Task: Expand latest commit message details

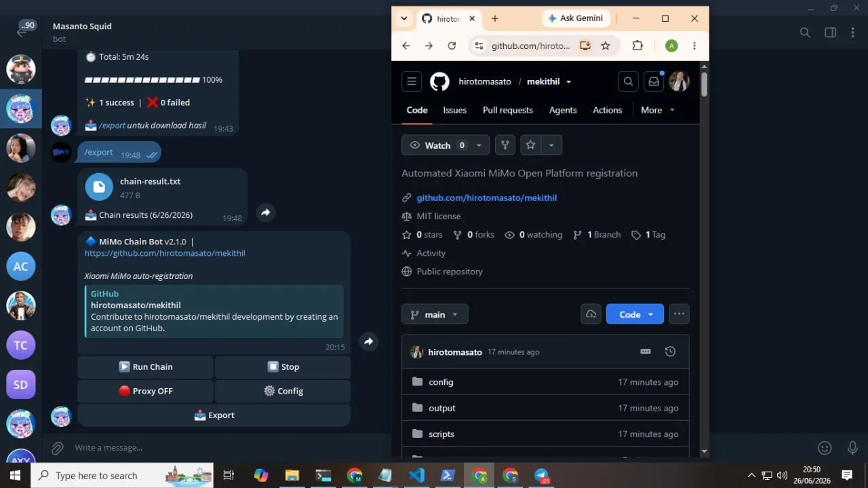Action: 646,352
